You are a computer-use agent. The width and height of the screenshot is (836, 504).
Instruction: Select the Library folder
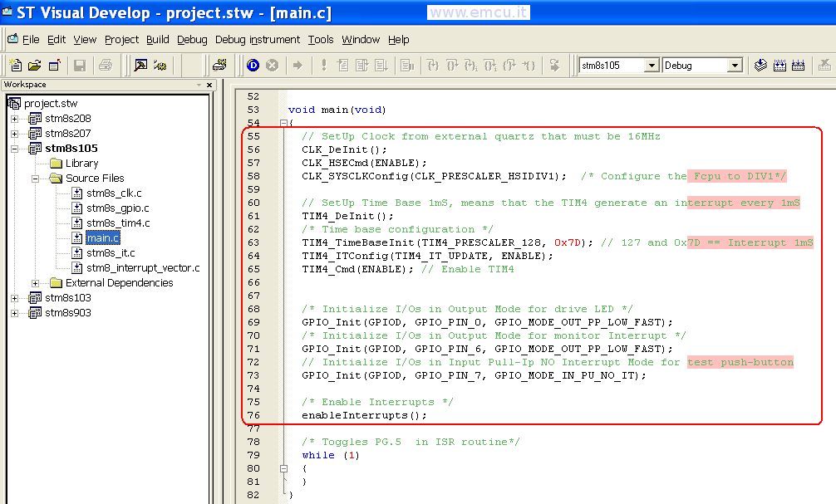[x=81, y=163]
